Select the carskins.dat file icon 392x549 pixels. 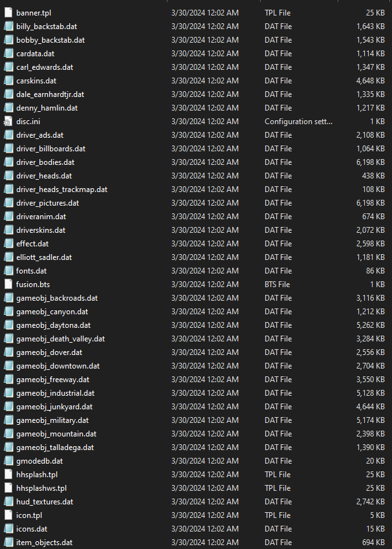click(x=8, y=81)
